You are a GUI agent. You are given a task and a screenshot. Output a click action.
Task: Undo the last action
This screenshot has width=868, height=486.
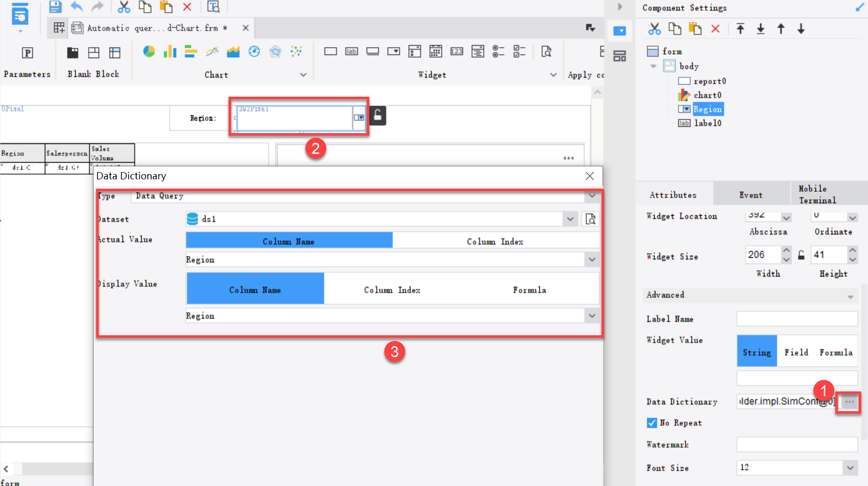click(76, 7)
